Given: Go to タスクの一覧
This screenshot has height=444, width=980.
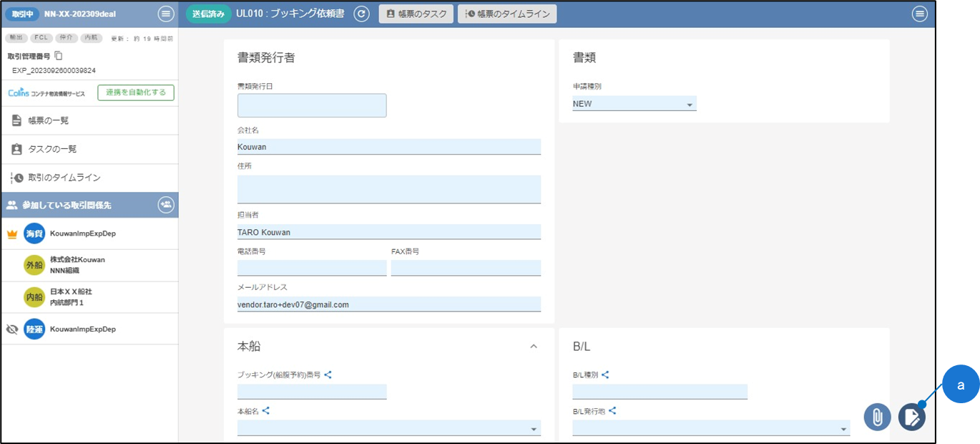Looking at the screenshot, I should pos(52,149).
